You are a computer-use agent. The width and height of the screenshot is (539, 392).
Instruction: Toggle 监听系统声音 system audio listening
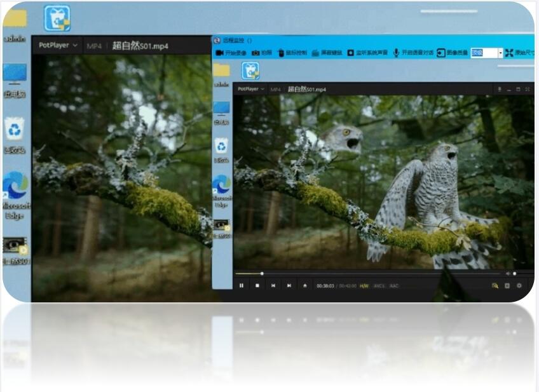[x=367, y=53]
